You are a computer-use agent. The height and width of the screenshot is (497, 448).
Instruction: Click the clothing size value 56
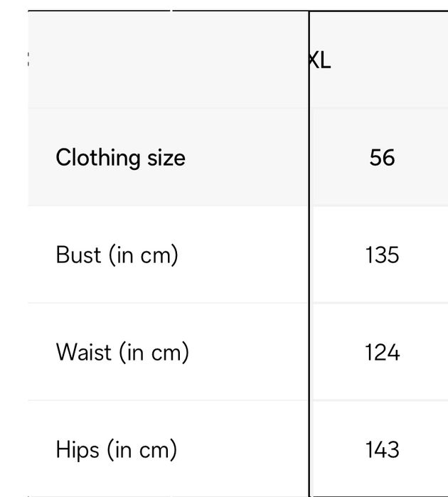382,157
